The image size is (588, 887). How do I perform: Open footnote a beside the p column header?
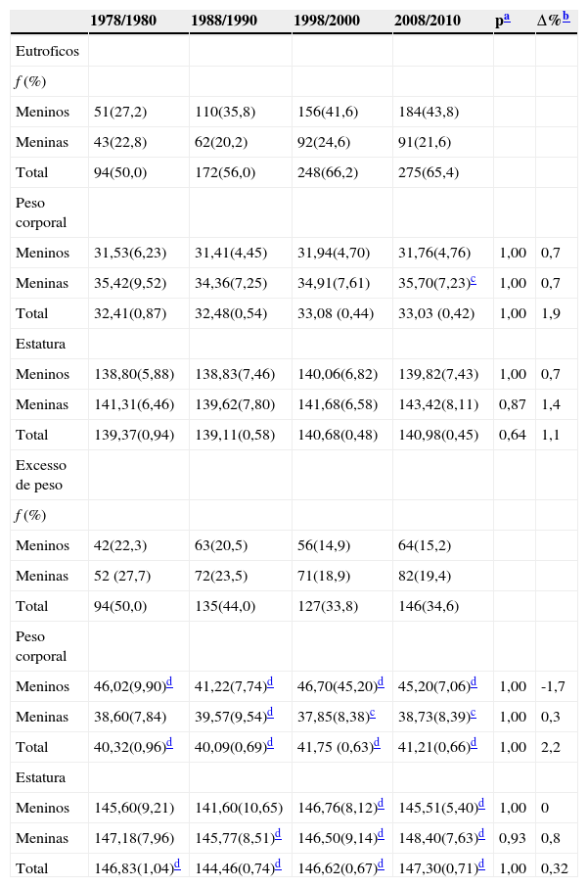pyautogui.click(x=510, y=17)
